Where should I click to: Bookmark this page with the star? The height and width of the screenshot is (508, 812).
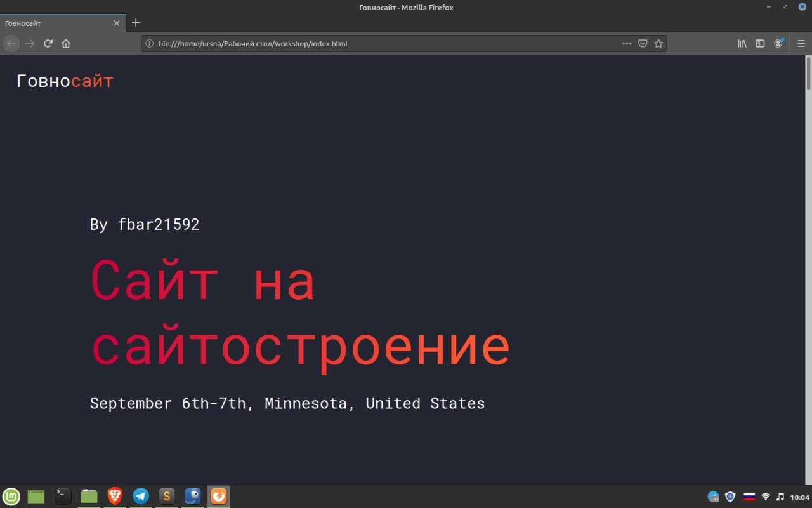(x=658, y=44)
